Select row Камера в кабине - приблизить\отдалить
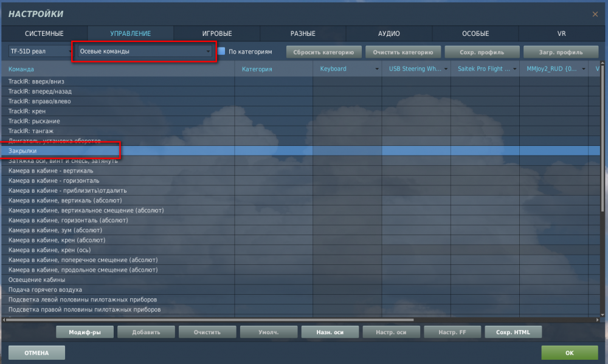This screenshot has width=608, height=364. click(301, 190)
